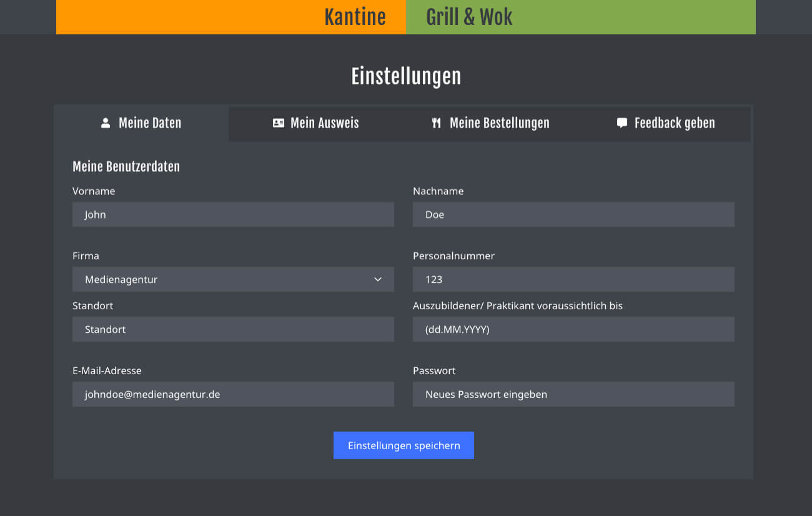
Task: Click the ID card icon beside Mein Ausweis
Action: (x=277, y=123)
